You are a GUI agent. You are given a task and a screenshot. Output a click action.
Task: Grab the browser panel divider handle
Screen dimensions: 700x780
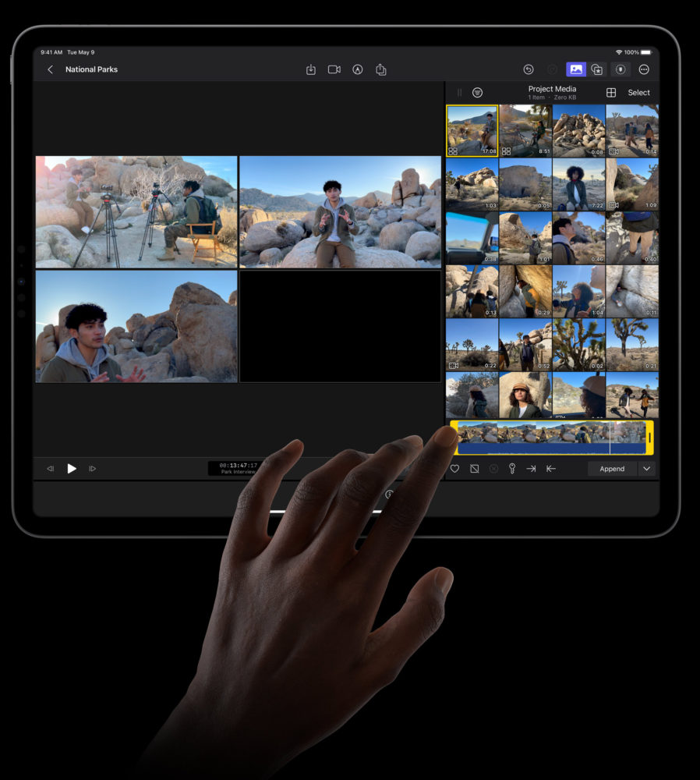point(459,93)
